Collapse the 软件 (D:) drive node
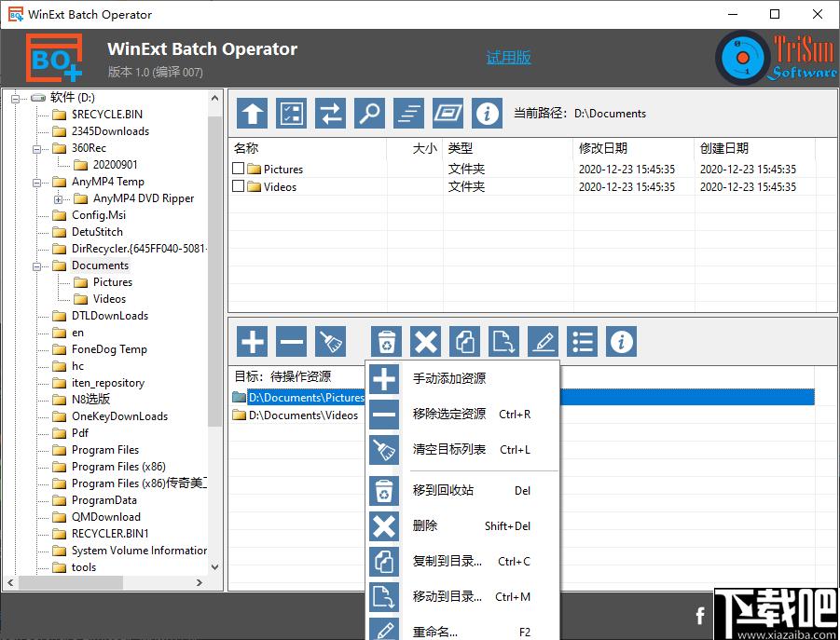This screenshot has height=640, width=840. (x=16, y=98)
